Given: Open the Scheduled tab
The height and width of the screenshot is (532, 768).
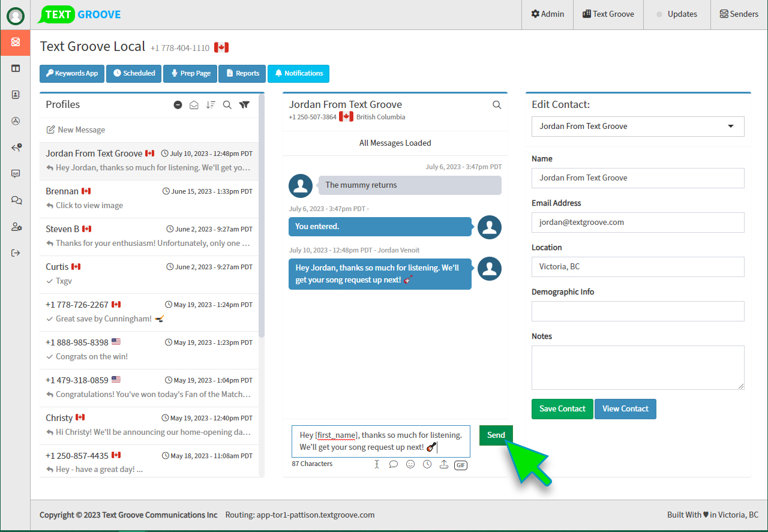Looking at the screenshot, I should (x=134, y=73).
